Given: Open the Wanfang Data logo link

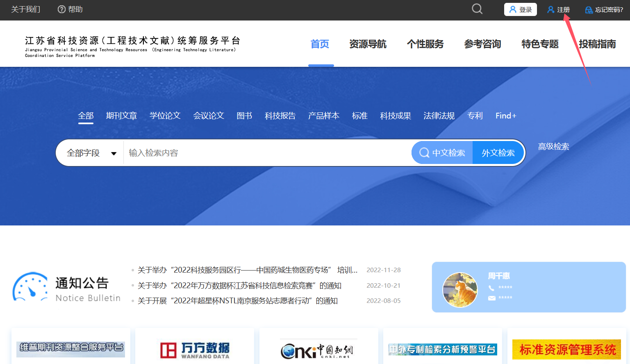Looking at the screenshot, I should coord(195,350).
